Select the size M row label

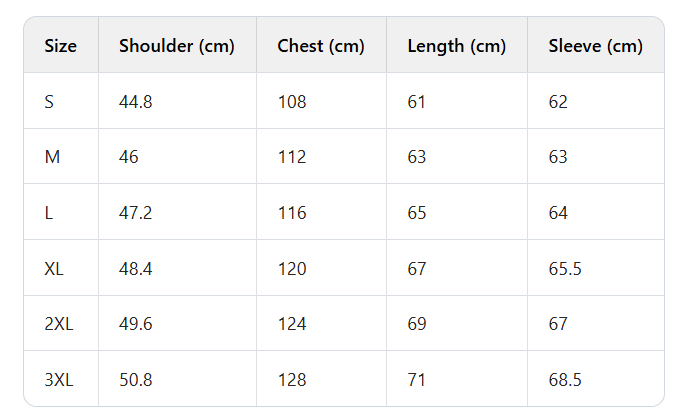[x=51, y=157]
